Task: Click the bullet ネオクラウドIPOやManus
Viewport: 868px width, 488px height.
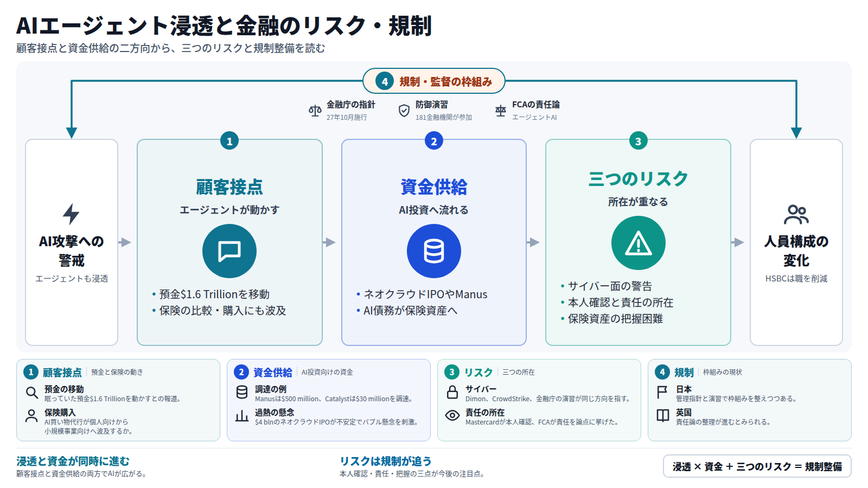Action: 425,294
